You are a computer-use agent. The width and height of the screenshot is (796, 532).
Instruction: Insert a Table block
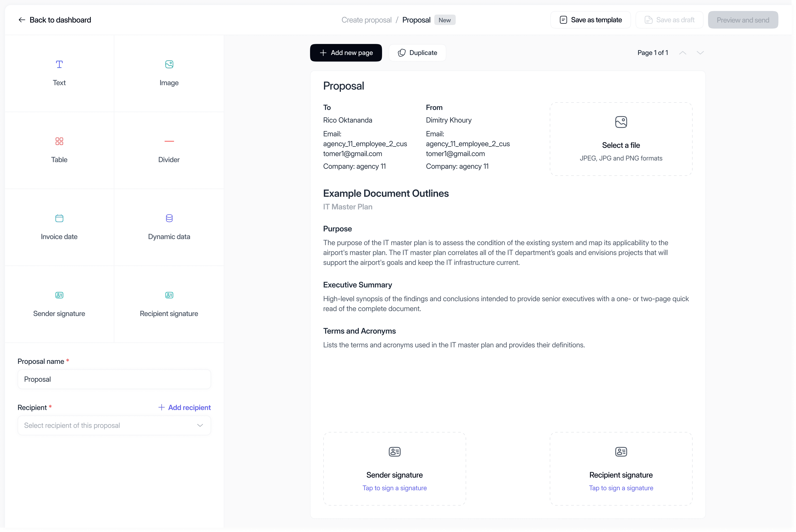[x=59, y=150]
